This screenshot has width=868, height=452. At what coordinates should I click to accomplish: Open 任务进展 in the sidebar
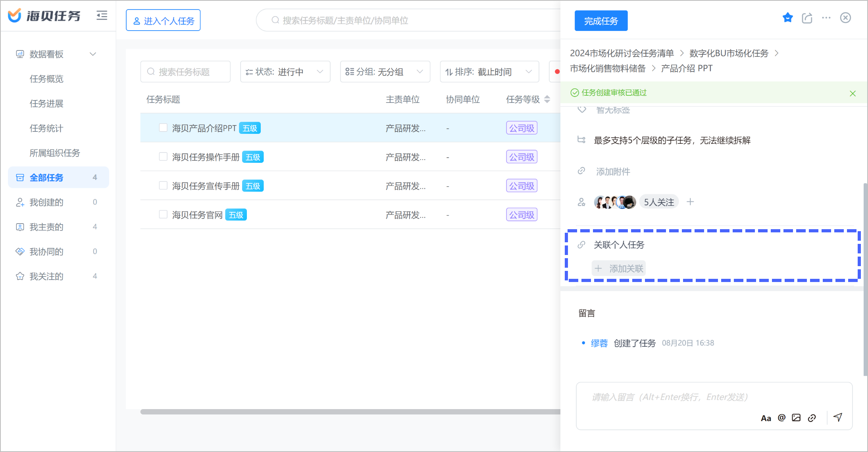46,103
